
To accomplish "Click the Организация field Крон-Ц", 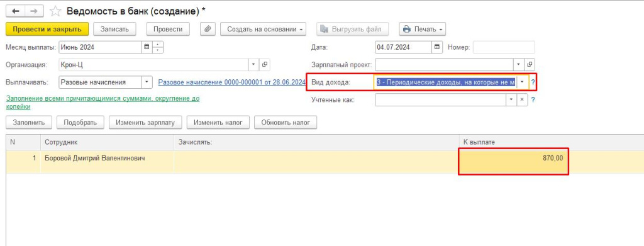I will [153, 64].
